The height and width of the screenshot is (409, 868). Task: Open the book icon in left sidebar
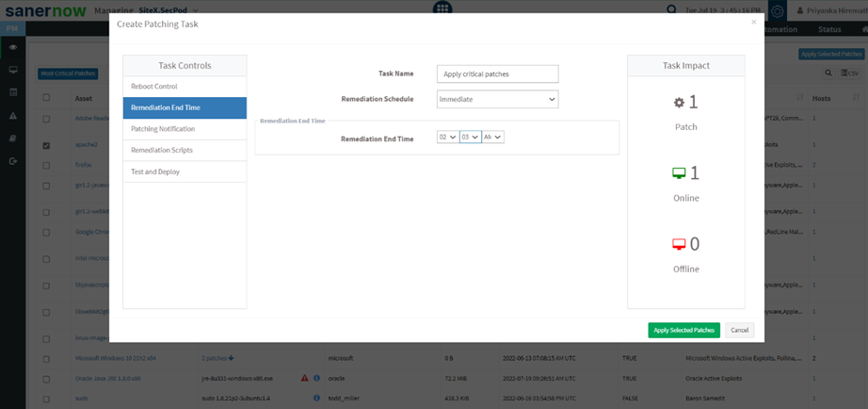point(13,138)
